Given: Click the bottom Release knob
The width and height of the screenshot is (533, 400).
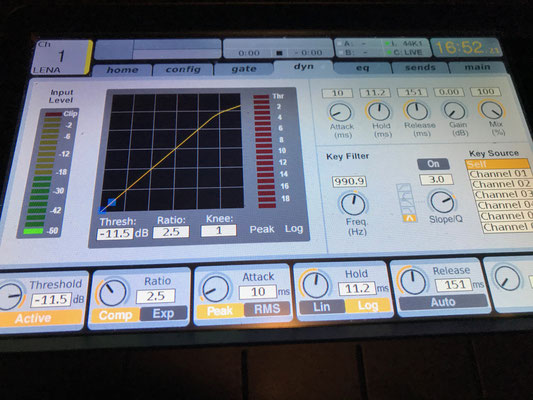Looking at the screenshot, I should (x=413, y=281).
